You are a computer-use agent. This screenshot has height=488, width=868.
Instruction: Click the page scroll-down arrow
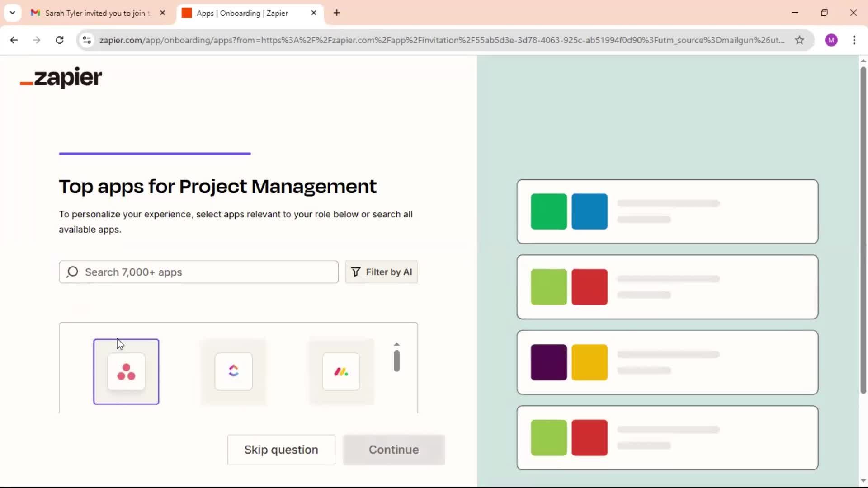[x=863, y=481]
